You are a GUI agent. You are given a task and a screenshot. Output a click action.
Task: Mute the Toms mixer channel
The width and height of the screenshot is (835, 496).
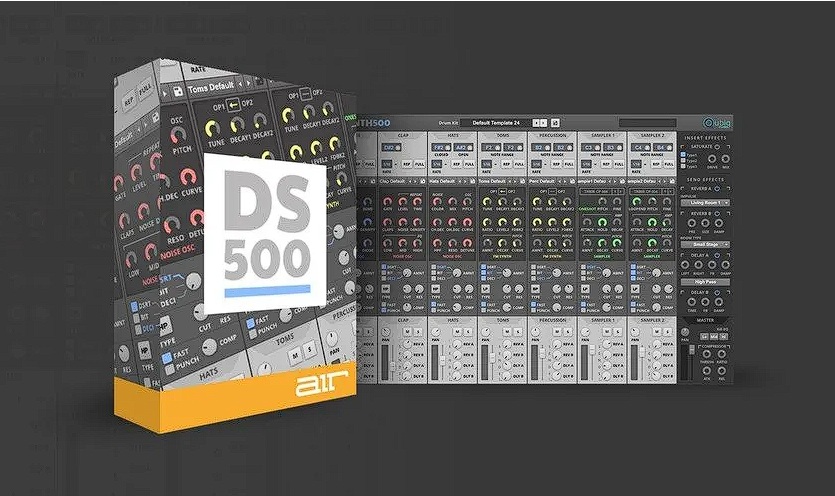(x=507, y=332)
